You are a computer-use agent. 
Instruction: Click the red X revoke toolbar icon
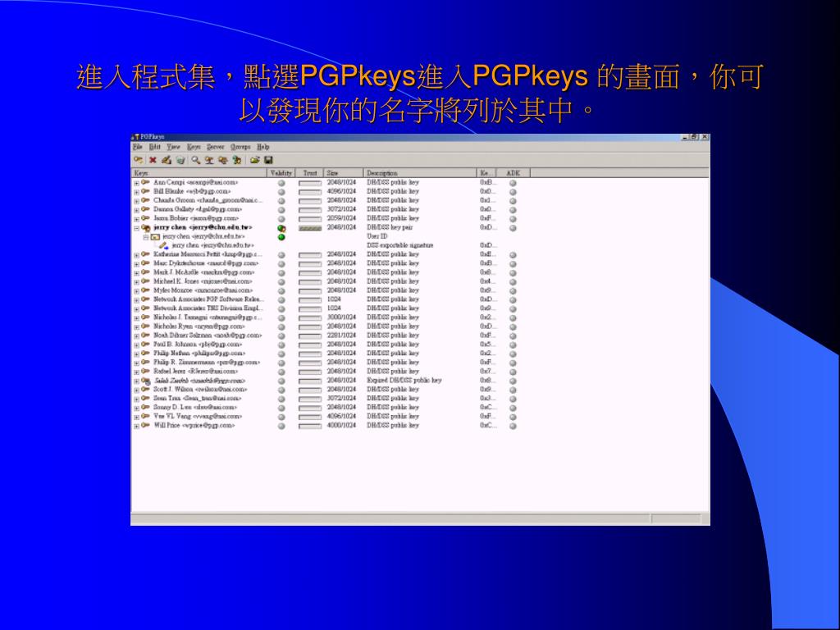(x=153, y=160)
